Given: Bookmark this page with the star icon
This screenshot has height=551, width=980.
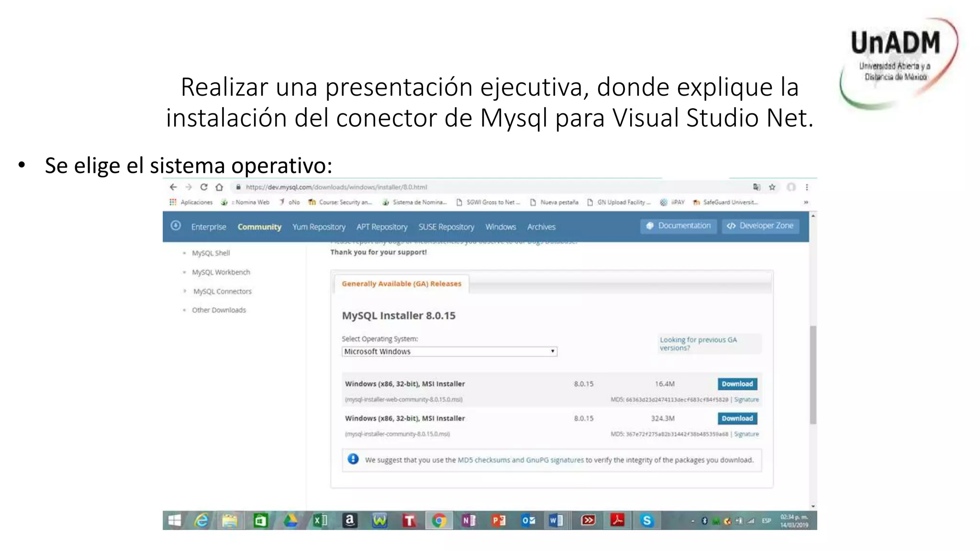Looking at the screenshot, I should (772, 187).
